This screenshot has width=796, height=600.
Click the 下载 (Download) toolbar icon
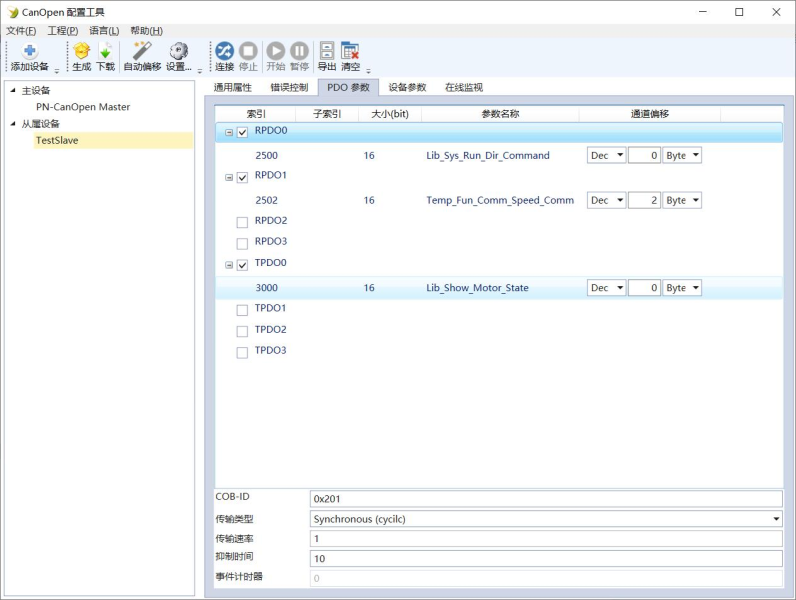[x=105, y=52]
